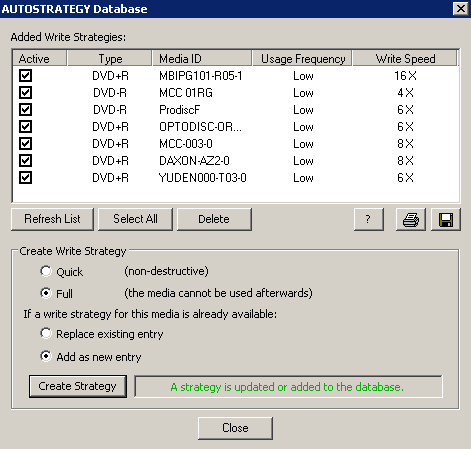Image resolution: width=471 pixels, height=449 pixels.
Task: Click the floppy disk save icon
Action: click(446, 220)
